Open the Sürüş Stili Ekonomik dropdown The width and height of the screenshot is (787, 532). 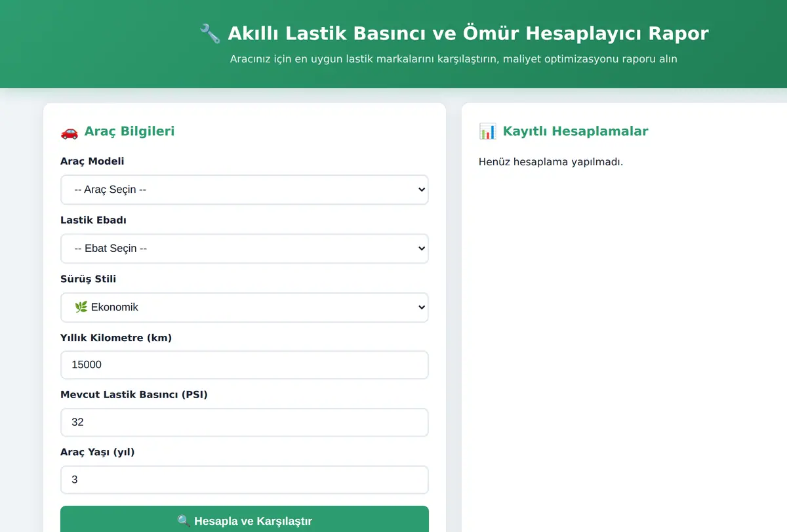[244, 307]
